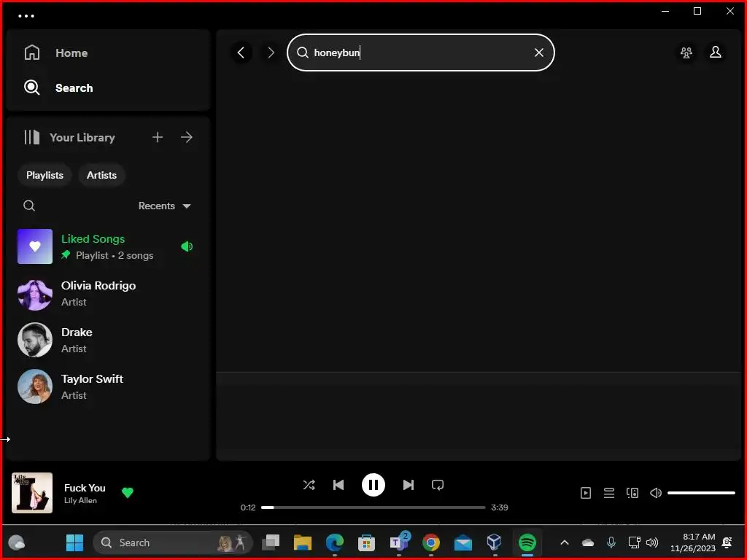The image size is (747, 560).
Task: Open Windows Start menu
Action: coord(74,542)
